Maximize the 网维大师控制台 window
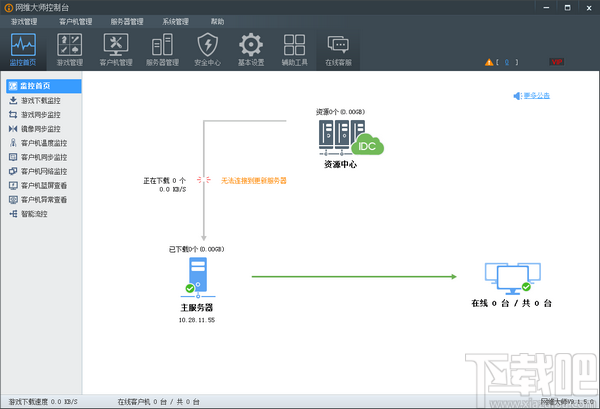Screen dimensions: 600x409 pyautogui.click(x=568, y=8)
